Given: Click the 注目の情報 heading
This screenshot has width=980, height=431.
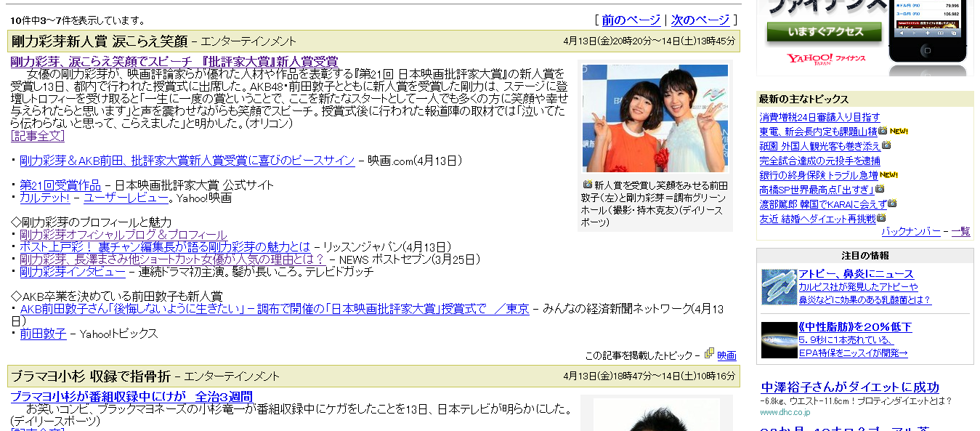Looking at the screenshot, I should 864,256.
